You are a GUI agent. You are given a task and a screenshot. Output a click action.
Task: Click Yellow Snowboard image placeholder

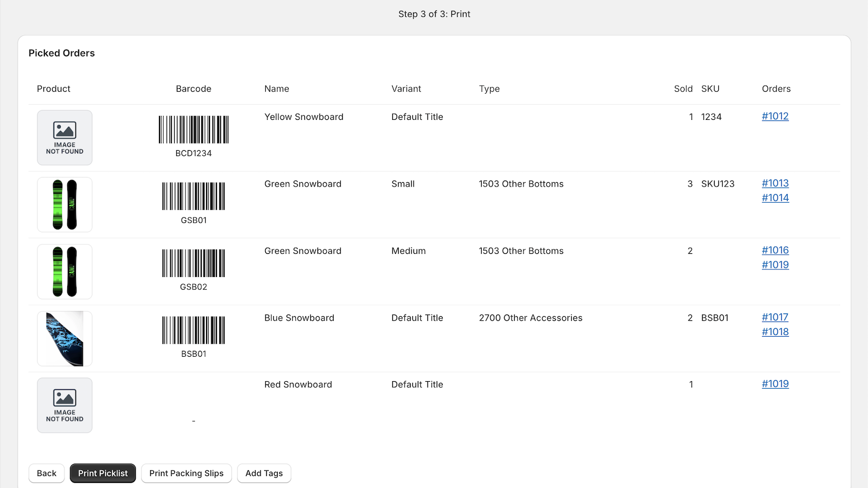65,137
